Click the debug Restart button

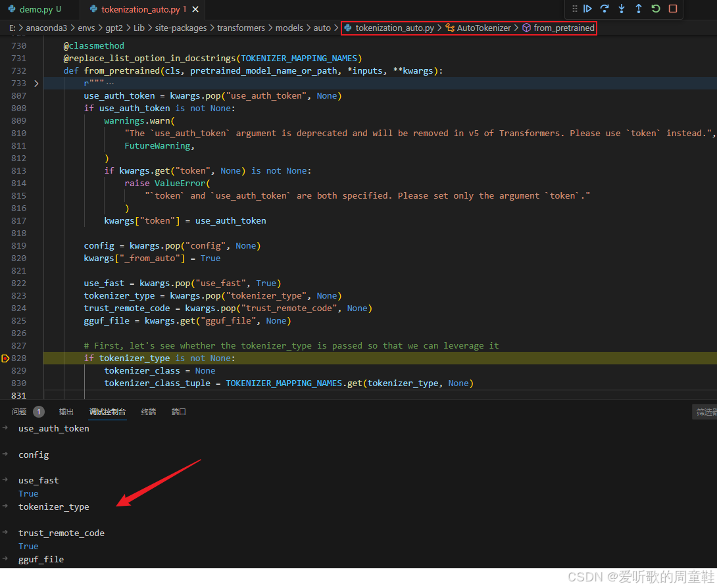point(656,9)
